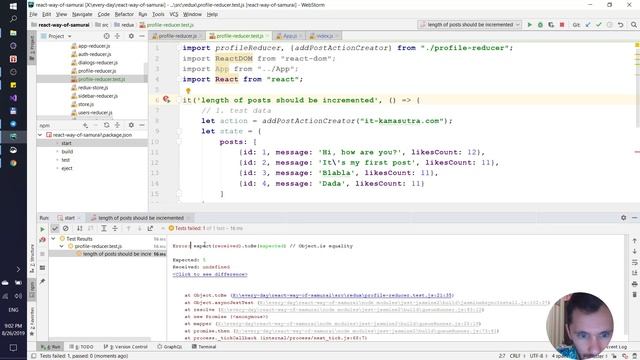Open npm panel settings gear
The image size is (640, 360).
click(131, 125)
